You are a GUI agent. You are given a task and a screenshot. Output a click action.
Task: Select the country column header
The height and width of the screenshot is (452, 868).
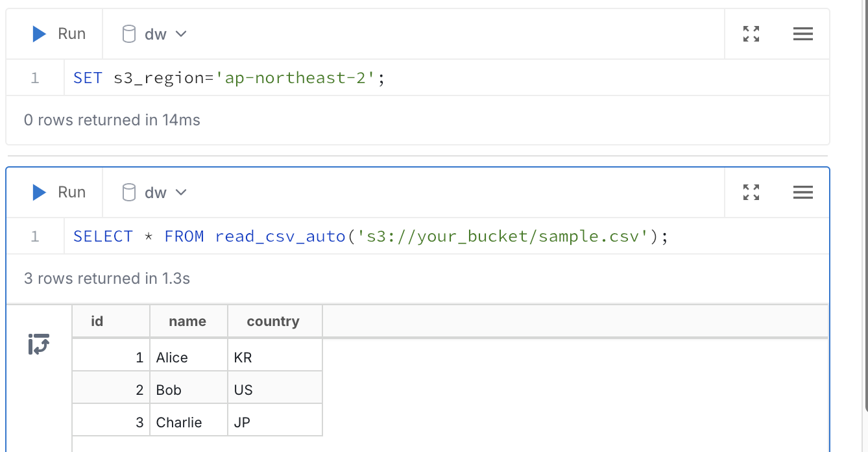tap(273, 321)
